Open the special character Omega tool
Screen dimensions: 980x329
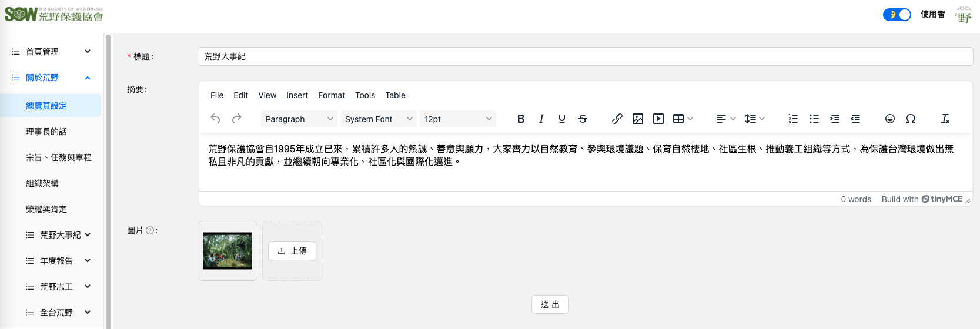click(911, 119)
